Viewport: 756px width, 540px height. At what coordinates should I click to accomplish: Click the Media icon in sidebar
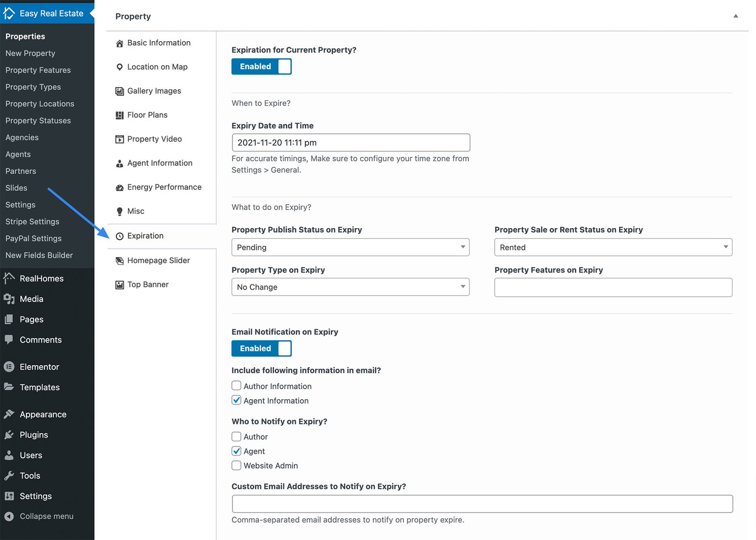point(9,299)
